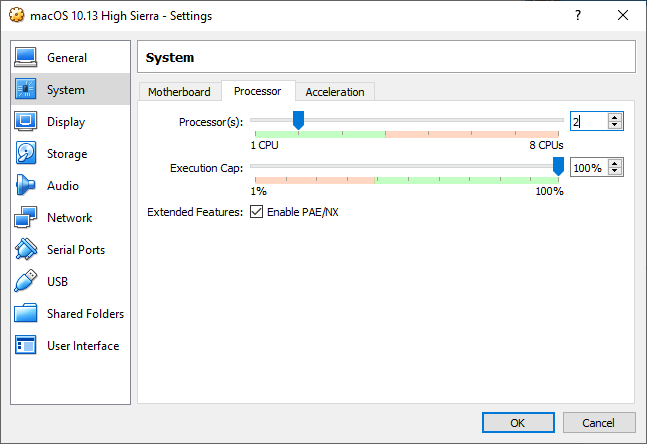The height and width of the screenshot is (444, 647).
Task: Switch to the Acceleration tab
Action: click(335, 92)
